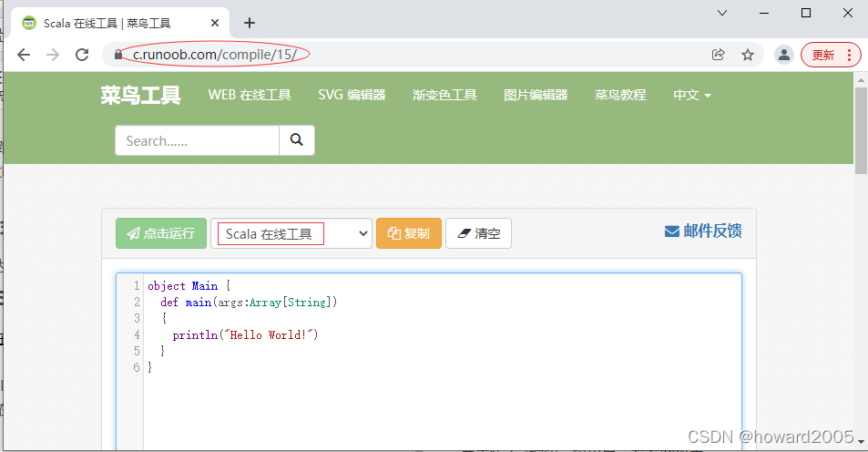
Task: Click on code line "object Main {"
Action: point(189,286)
